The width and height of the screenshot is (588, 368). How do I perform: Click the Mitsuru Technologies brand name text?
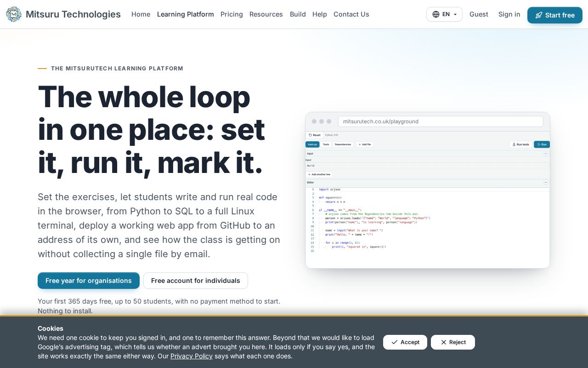(x=73, y=14)
